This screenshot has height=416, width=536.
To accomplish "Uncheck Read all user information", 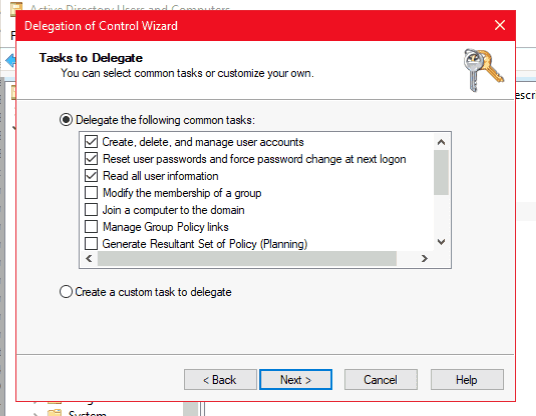I will click(x=91, y=176).
